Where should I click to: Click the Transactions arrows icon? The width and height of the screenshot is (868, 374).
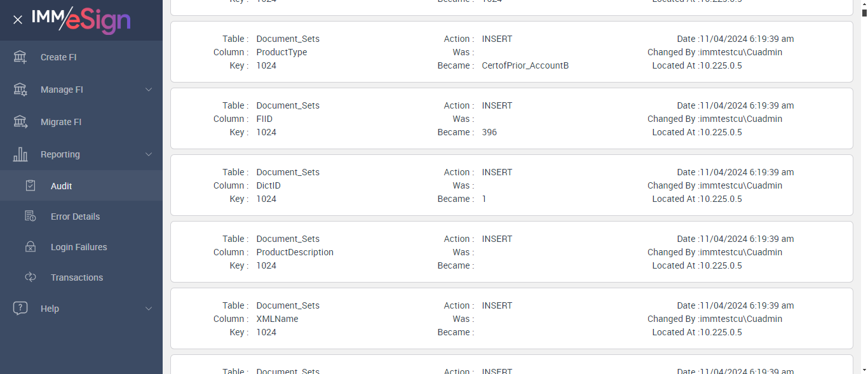click(x=31, y=277)
